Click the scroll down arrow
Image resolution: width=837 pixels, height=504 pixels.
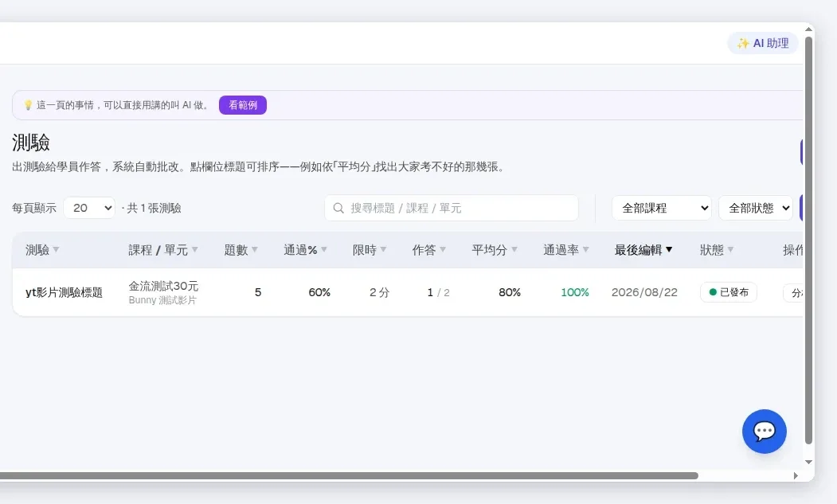(x=808, y=463)
